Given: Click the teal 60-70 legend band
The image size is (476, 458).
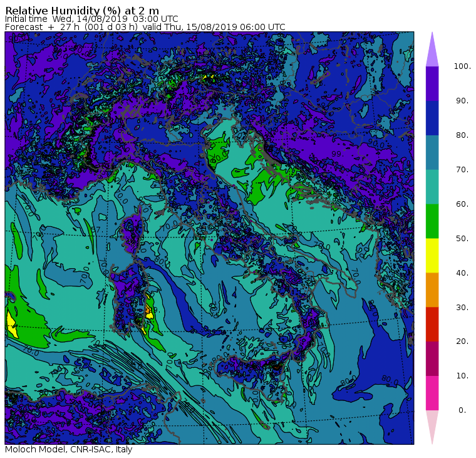Looking at the screenshot, I should (432, 187).
